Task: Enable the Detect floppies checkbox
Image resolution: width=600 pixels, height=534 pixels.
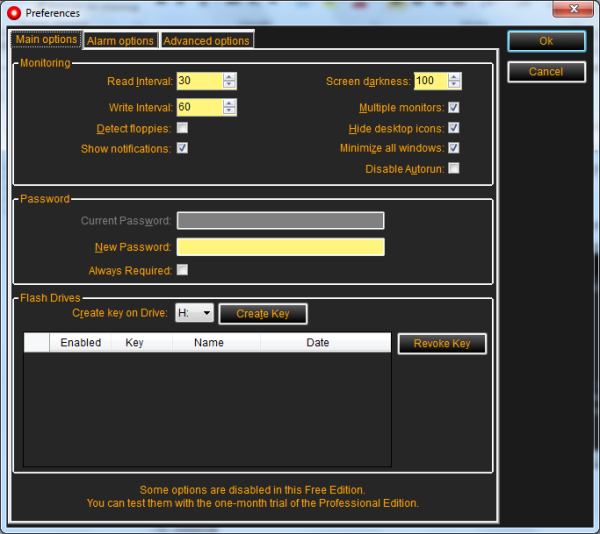Action: coord(182,128)
